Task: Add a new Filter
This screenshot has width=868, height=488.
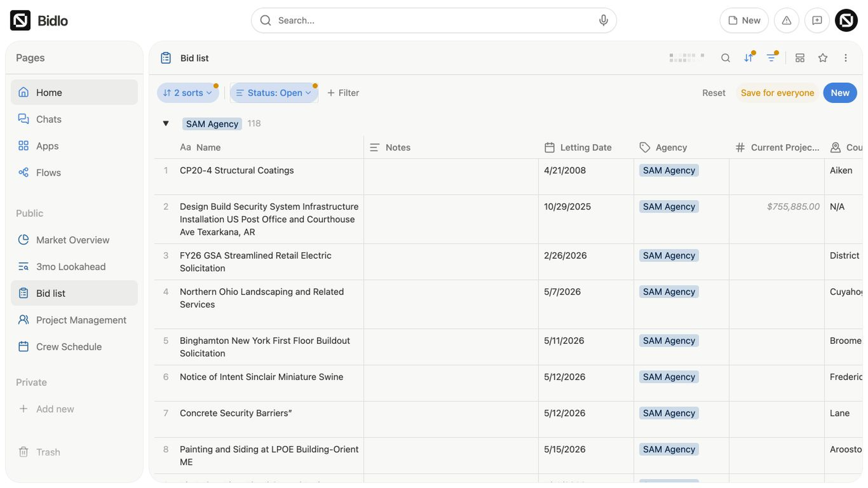Action: (x=343, y=93)
